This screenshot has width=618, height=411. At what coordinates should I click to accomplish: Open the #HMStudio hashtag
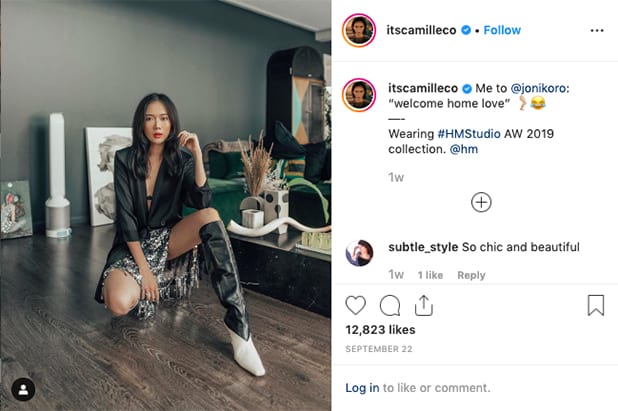[x=470, y=133]
